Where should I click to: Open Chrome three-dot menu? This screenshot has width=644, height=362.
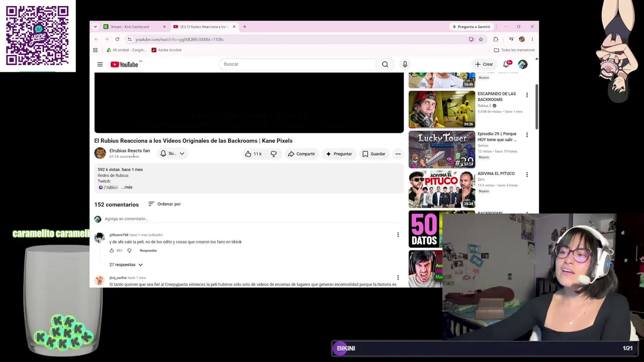(532, 39)
